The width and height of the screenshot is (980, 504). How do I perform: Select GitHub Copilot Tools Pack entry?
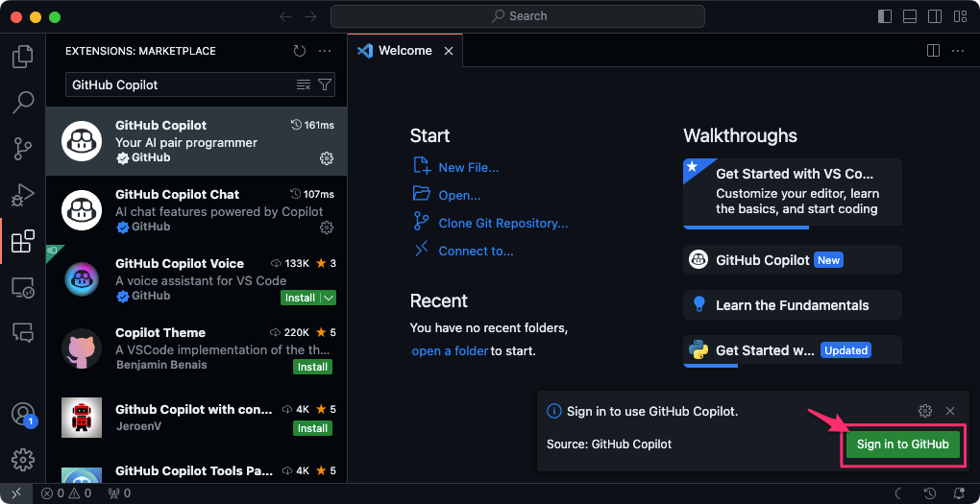196,471
